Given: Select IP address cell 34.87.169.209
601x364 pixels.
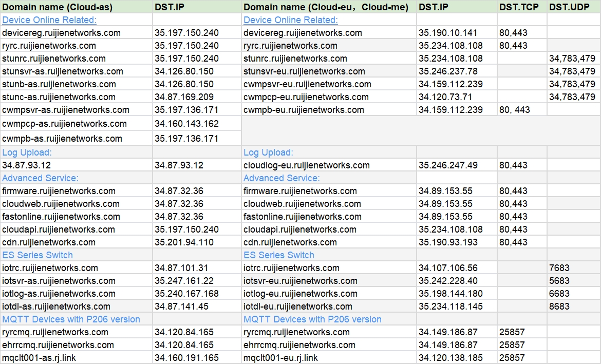Looking at the screenshot, I should pos(184,97).
